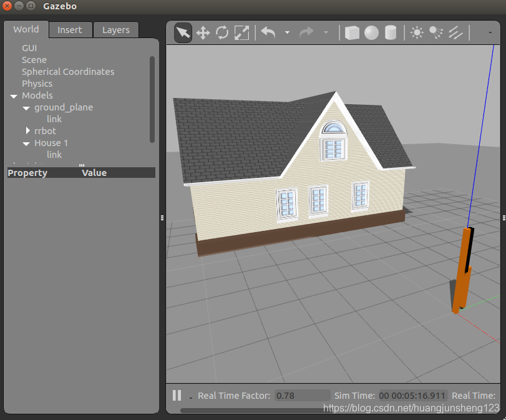Select link under ground_plane
Screen dimensions: 506x420
point(54,119)
